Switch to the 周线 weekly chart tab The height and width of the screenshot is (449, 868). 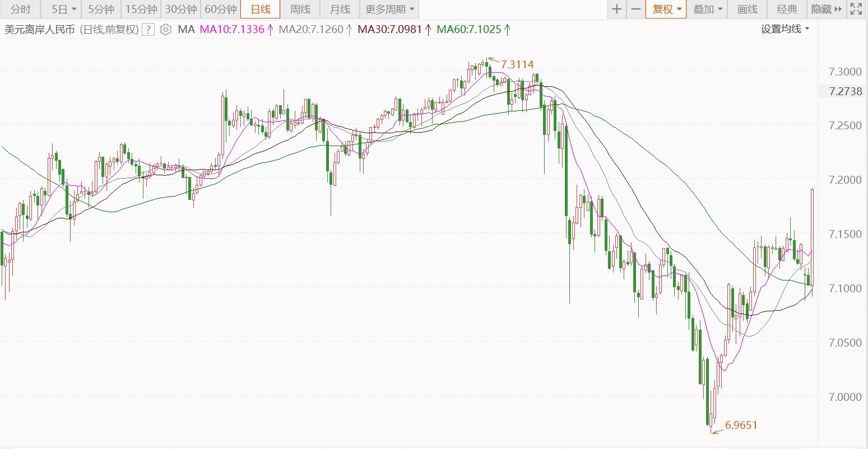tap(300, 9)
